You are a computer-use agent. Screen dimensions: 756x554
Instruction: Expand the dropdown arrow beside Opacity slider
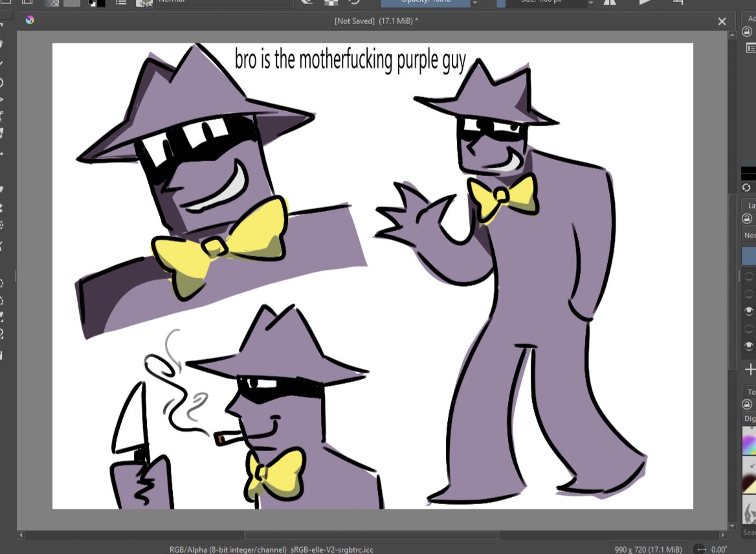click(x=475, y=3)
